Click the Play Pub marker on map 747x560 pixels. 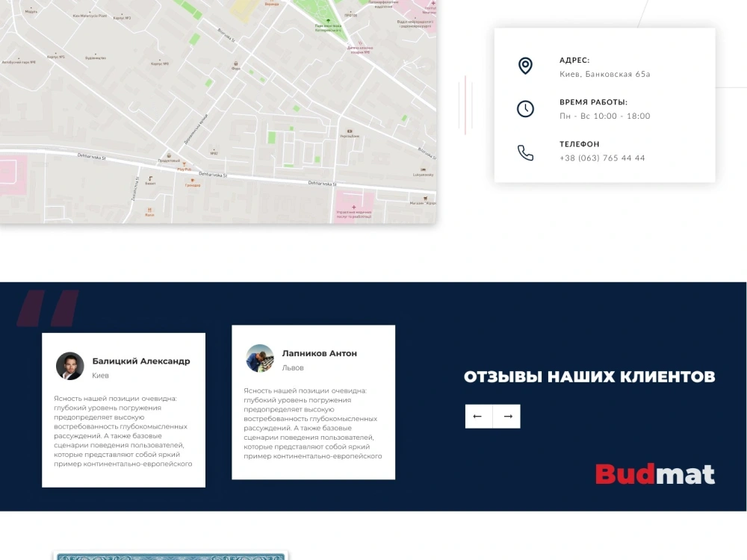click(184, 167)
